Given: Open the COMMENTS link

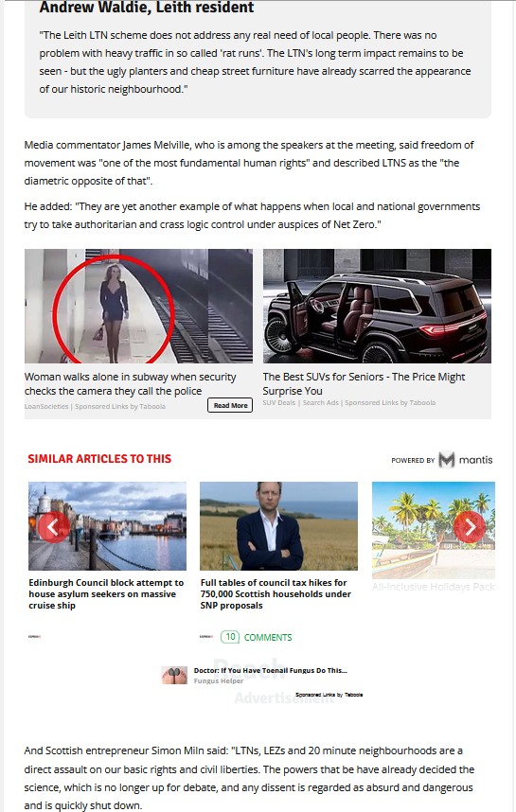Looking at the screenshot, I should coord(268,637).
